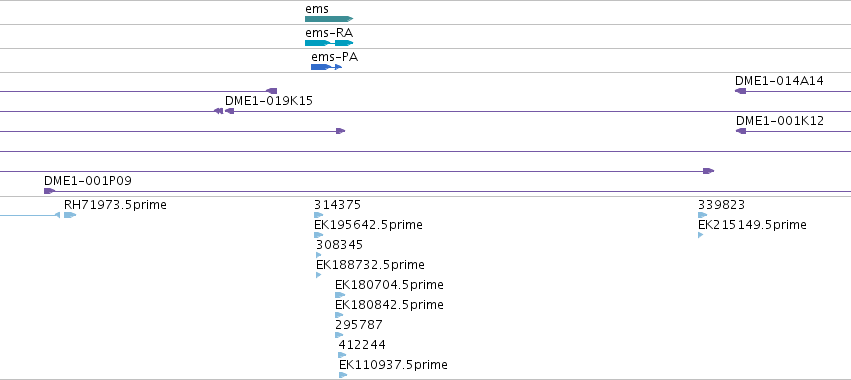
Task: Click the EK188732.5prime label text
Action: point(370,265)
